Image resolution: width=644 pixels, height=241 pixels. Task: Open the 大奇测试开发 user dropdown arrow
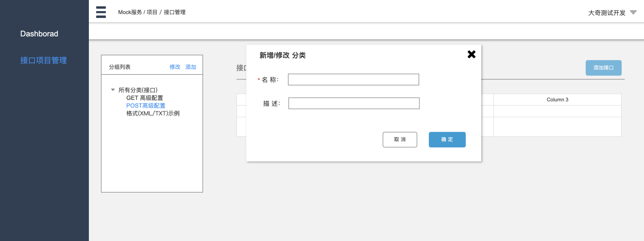click(x=633, y=12)
